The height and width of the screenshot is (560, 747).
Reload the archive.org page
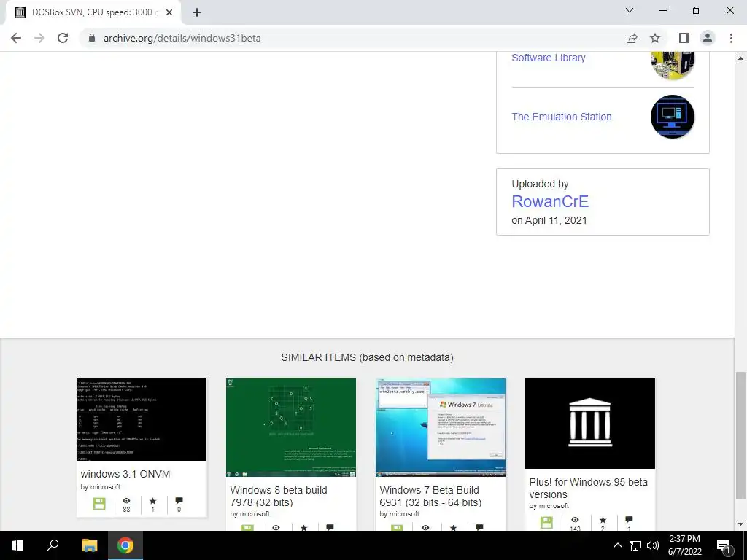coord(63,38)
